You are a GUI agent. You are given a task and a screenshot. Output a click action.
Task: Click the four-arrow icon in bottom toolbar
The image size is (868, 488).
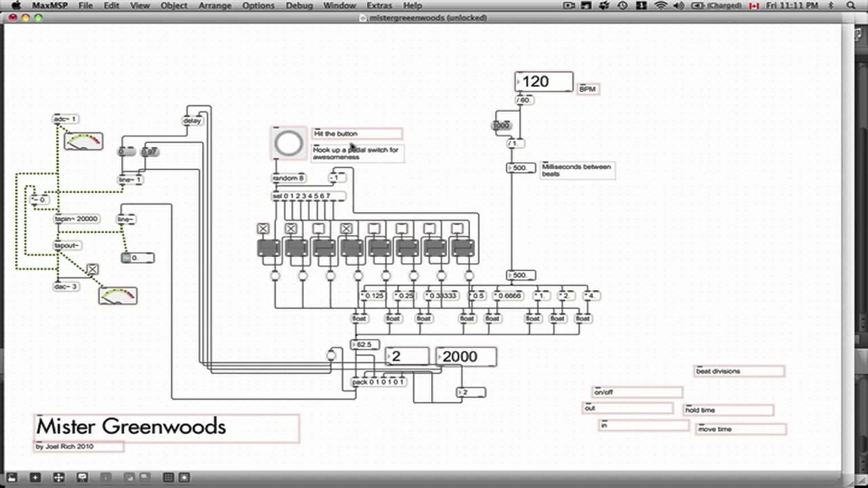[x=58, y=478]
